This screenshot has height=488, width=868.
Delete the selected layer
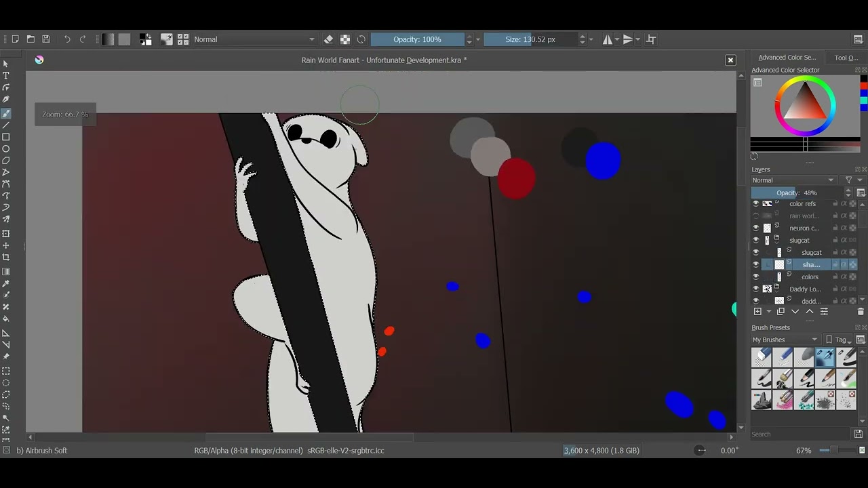(861, 312)
